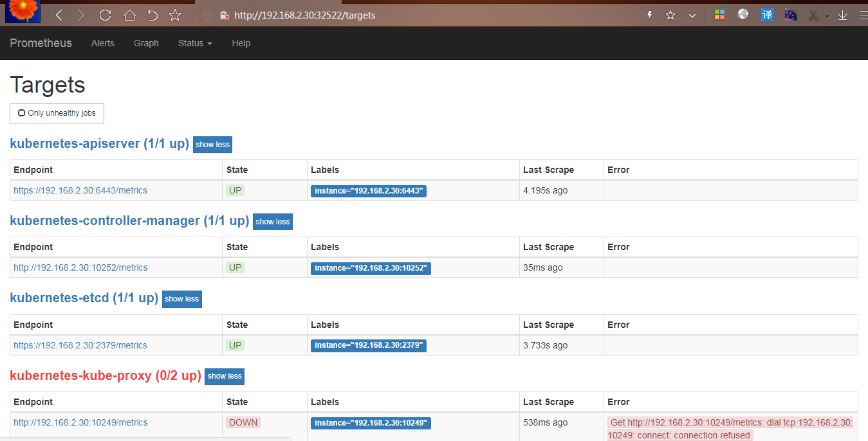Open endpoint https://192.168.2.30:6443/metrics

pyautogui.click(x=80, y=190)
